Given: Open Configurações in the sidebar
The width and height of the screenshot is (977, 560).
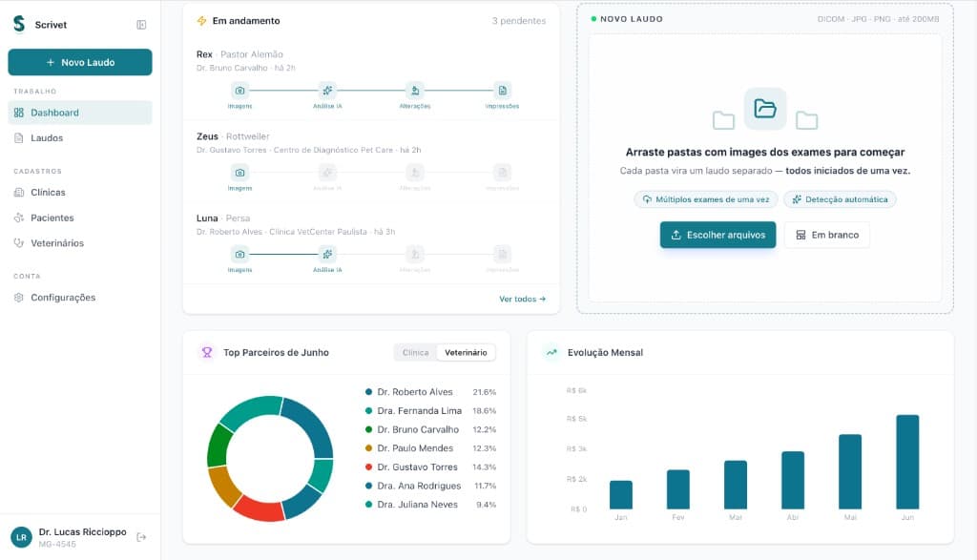Looking at the screenshot, I should tap(80, 298).
